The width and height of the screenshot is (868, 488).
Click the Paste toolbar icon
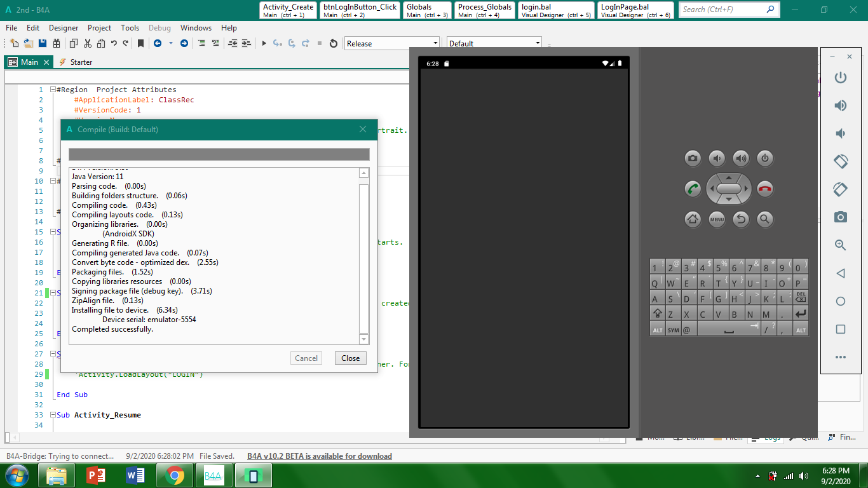coord(100,43)
